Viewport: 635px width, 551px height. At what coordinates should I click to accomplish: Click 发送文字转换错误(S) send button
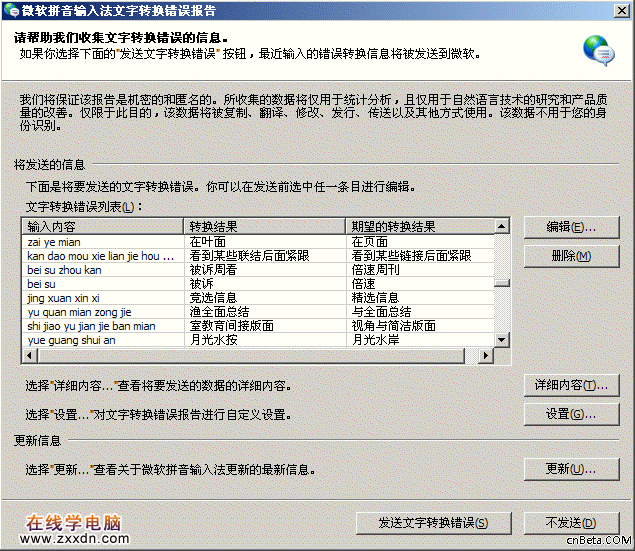point(433,523)
